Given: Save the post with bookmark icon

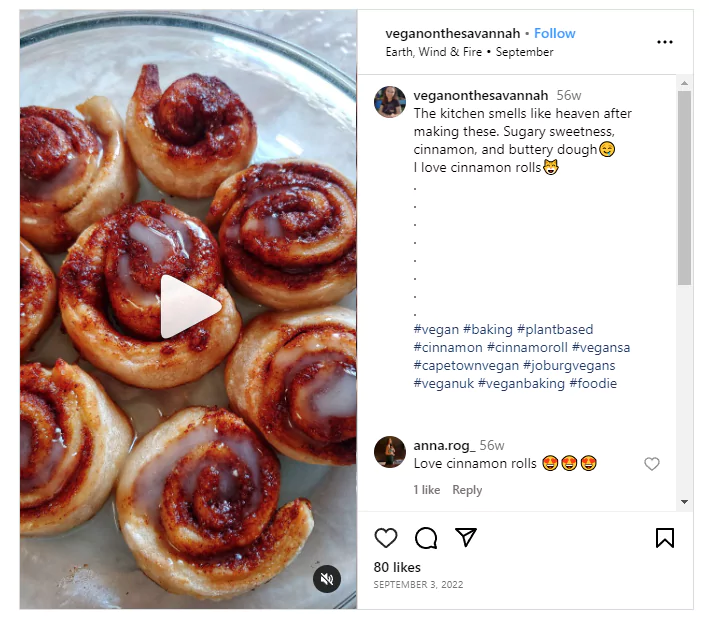Looking at the screenshot, I should coord(665,538).
